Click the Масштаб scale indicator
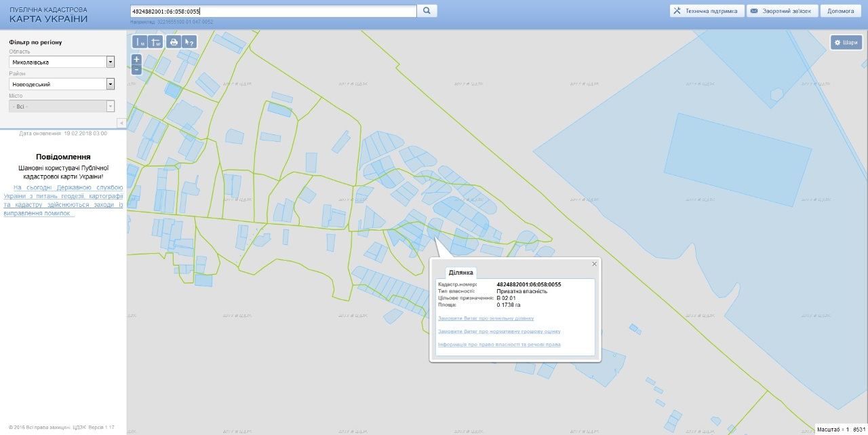This screenshot has width=868, height=435. click(x=840, y=430)
